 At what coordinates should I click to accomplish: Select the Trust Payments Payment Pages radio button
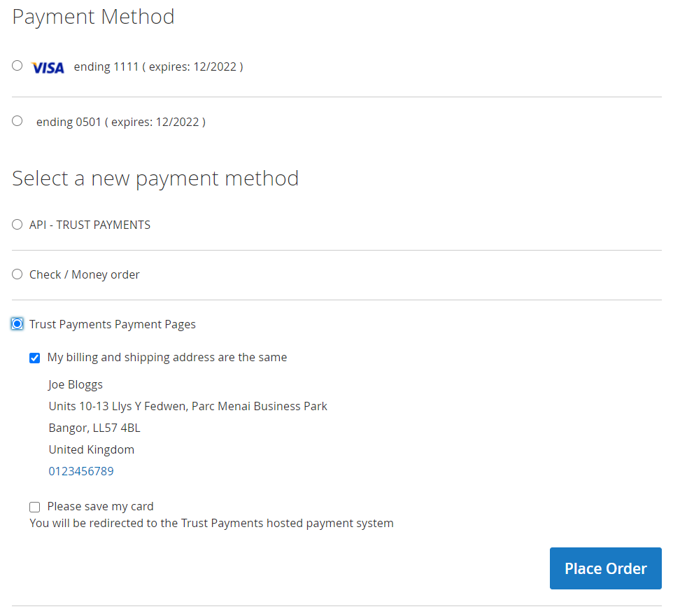click(17, 324)
